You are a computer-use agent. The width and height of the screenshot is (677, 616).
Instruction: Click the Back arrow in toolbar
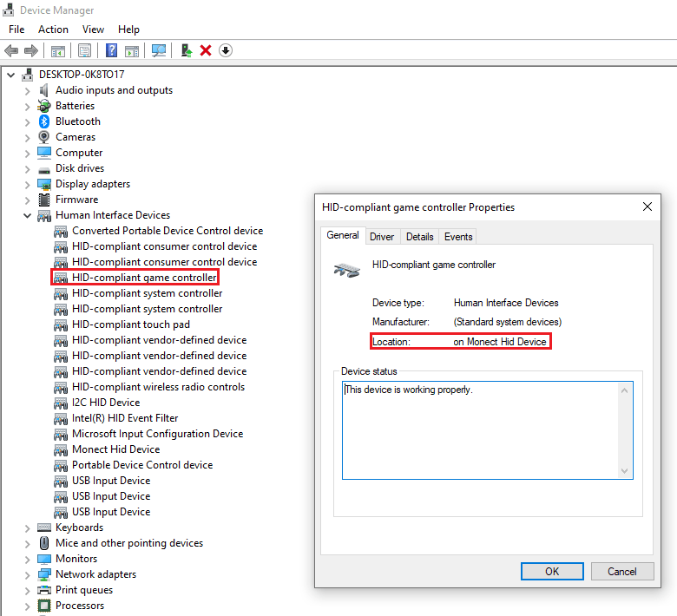tap(12, 50)
